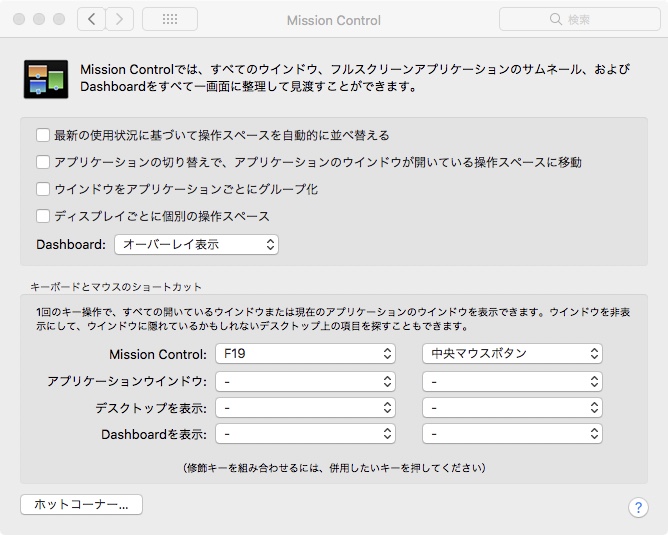This screenshot has width=668, height=535.
Task: Click the アプリケーションウインドウ: row label
Action: coord(127,381)
